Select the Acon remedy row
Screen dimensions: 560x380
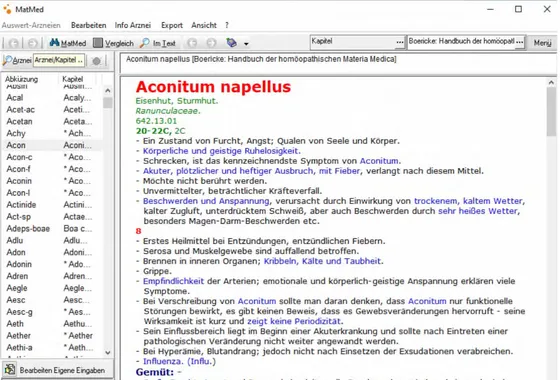(52, 145)
